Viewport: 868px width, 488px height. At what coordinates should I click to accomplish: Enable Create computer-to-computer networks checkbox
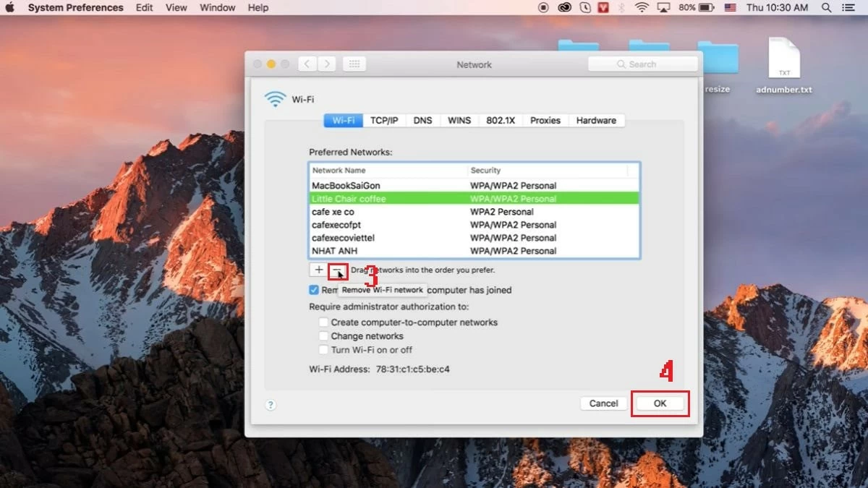point(324,322)
